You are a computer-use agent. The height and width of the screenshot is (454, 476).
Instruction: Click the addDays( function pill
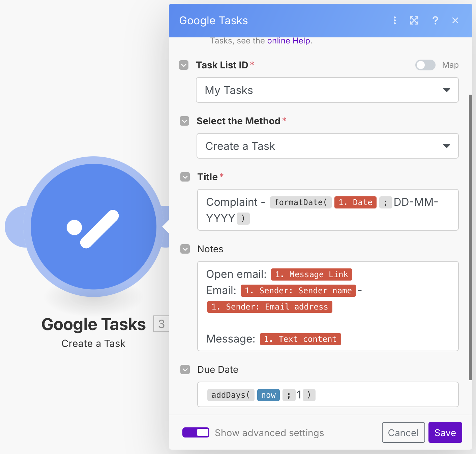[231, 395]
